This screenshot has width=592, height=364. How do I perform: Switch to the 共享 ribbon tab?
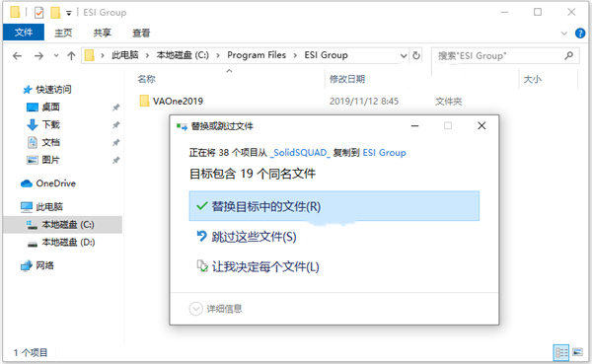point(102,33)
